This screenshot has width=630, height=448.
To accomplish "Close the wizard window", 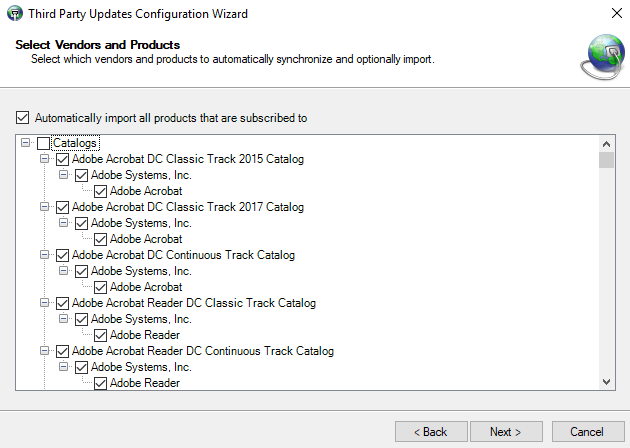I will tap(611, 14).
